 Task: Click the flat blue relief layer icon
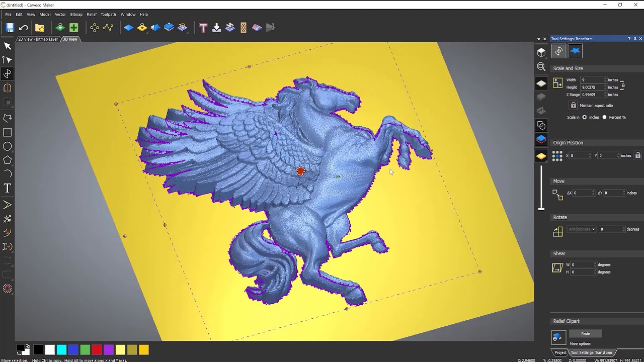(x=128, y=28)
